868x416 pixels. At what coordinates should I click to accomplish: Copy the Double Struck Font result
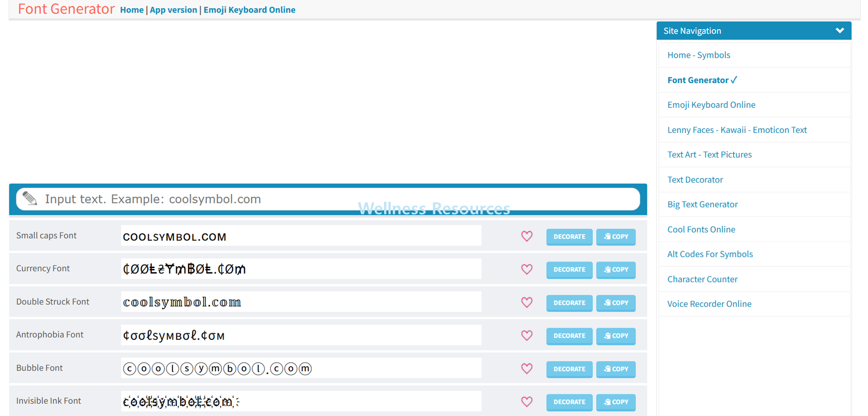coord(616,303)
